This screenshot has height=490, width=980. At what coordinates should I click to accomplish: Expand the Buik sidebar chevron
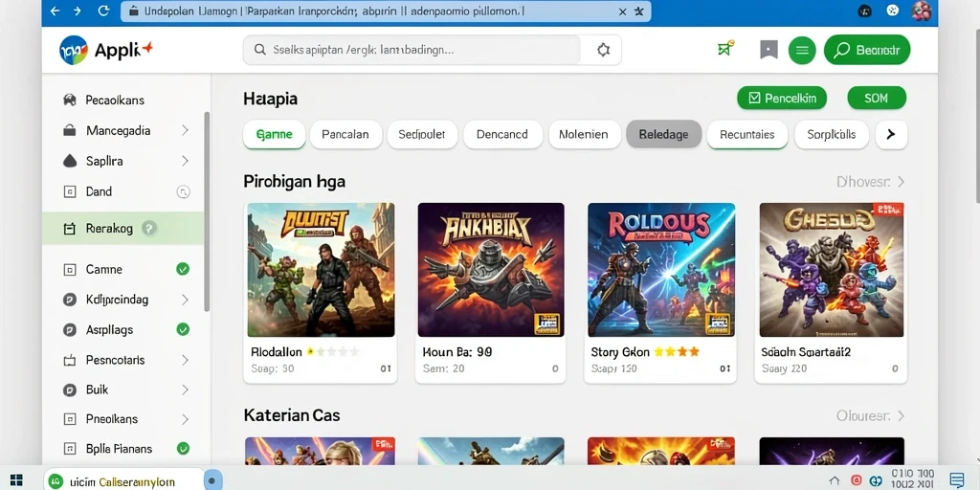185,390
